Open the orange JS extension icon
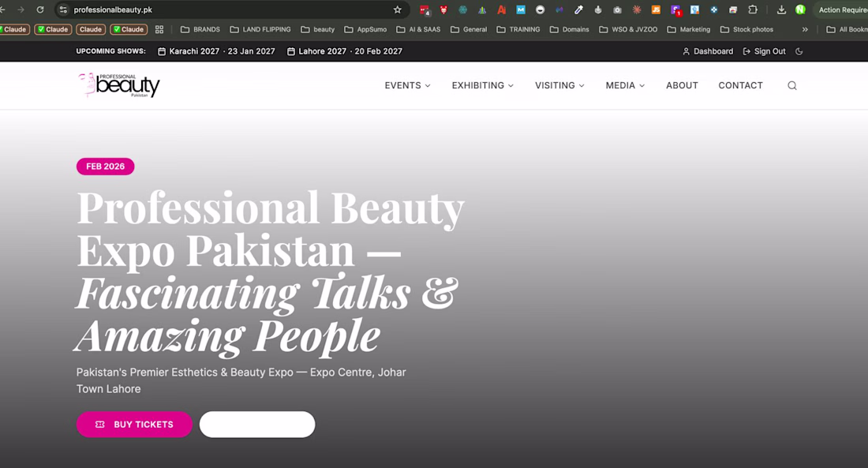 click(x=656, y=9)
